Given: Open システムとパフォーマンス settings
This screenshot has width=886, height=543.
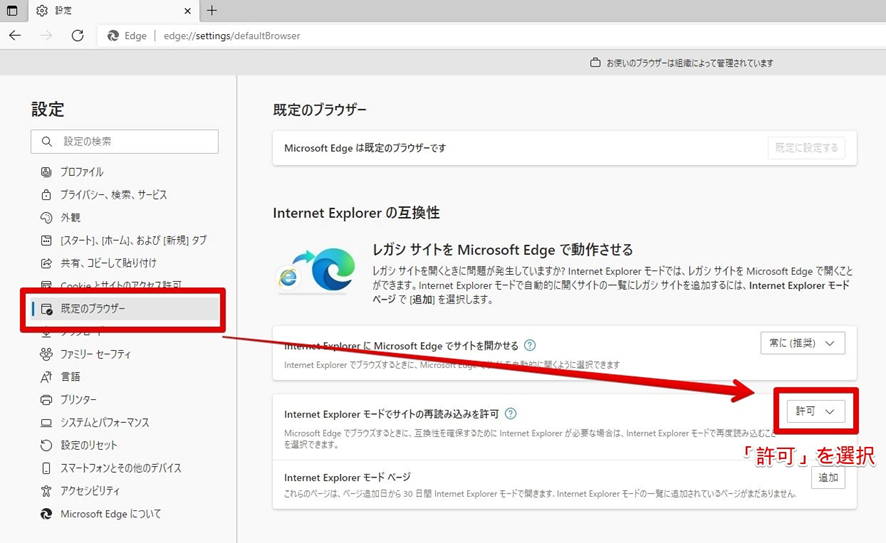Looking at the screenshot, I should pos(105,423).
